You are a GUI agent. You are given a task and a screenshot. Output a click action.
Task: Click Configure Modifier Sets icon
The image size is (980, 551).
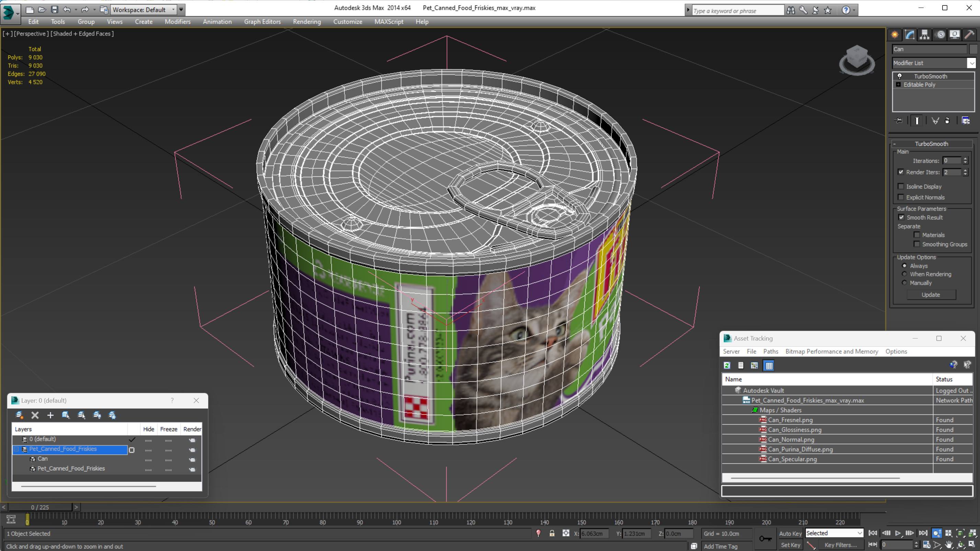(966, 120)
